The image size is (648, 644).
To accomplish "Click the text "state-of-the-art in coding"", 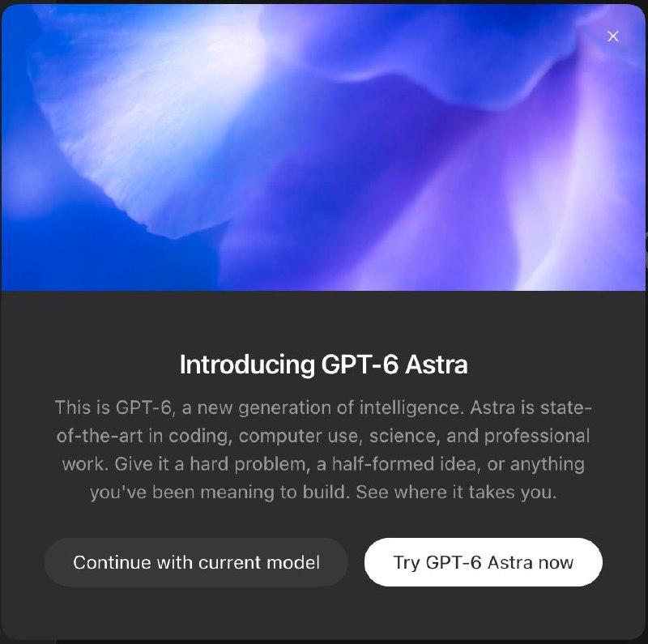I will [323, 421].
